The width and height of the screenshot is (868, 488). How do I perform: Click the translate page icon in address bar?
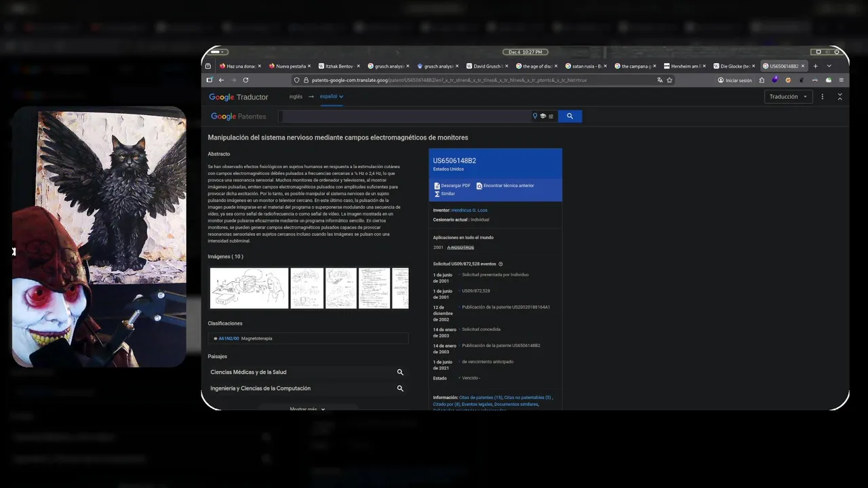tap(660, 80)
